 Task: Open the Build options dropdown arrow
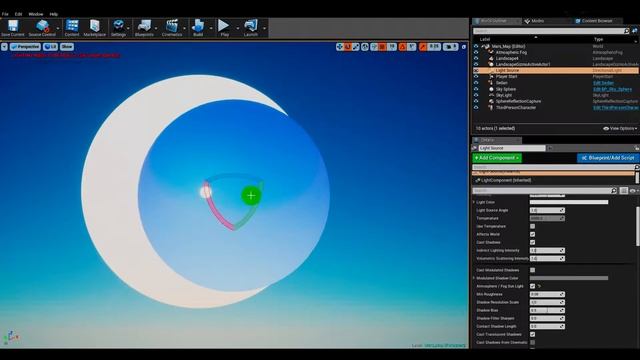[x=211, y=29]
